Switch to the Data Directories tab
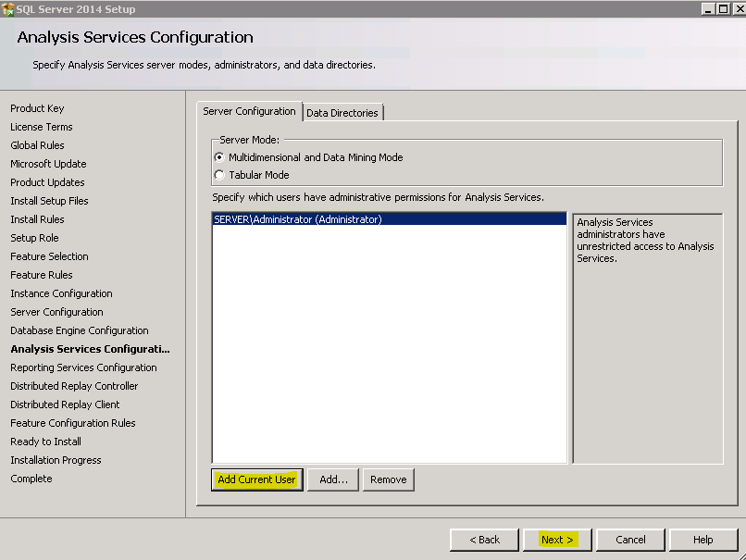746x560 pixels. (x=342, y=113)
